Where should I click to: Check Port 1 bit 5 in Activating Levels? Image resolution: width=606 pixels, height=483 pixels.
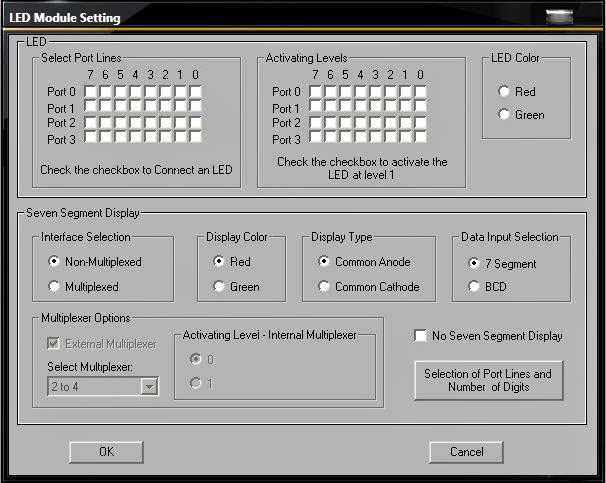point(346,106)
